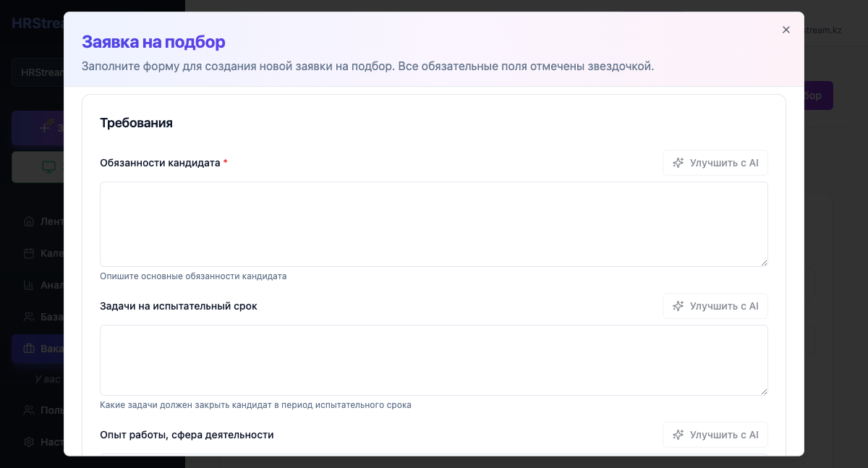Focus the Обязанности кандидата text area
868x468 pixels.
pos(433,224)
